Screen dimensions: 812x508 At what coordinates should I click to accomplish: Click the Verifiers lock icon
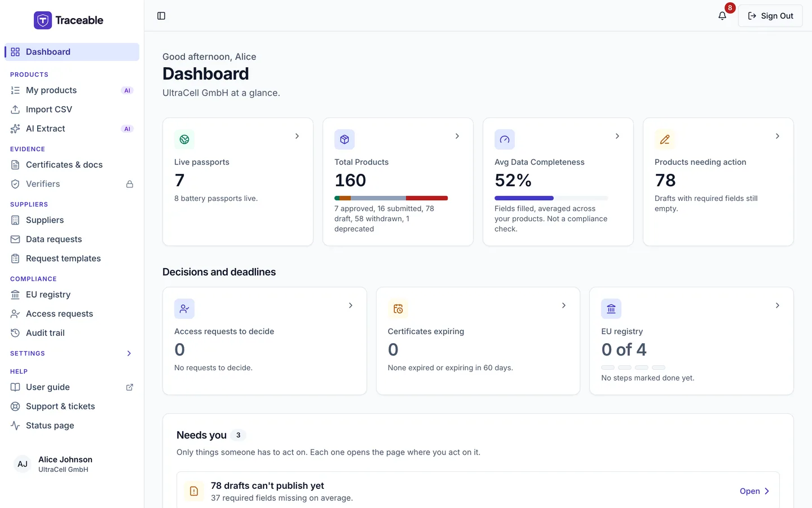tap(130, 184)
